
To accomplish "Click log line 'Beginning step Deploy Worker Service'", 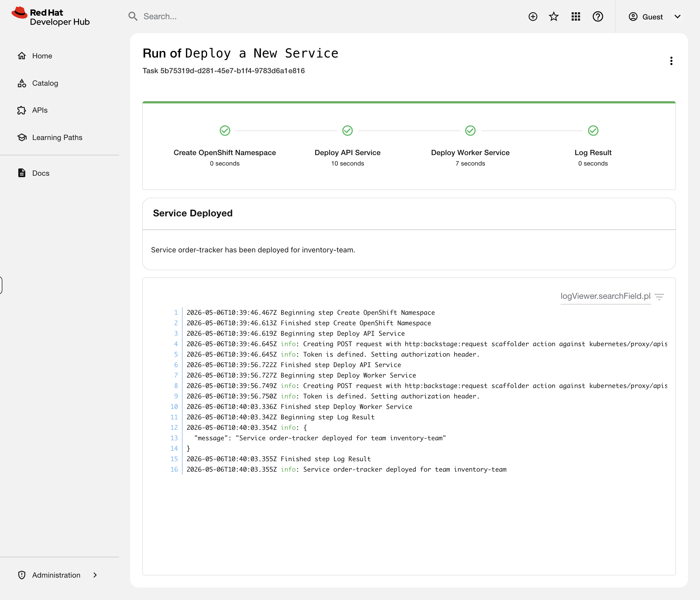I will point(301,375).
